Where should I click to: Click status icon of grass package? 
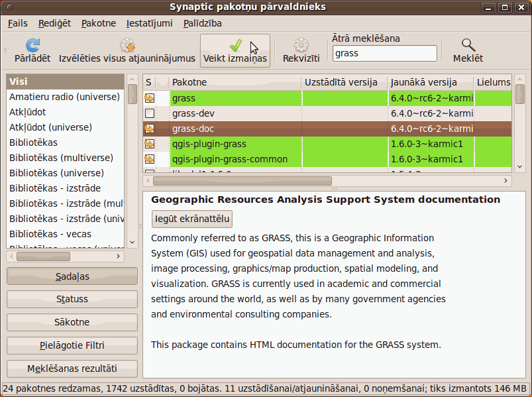[150, 98]
